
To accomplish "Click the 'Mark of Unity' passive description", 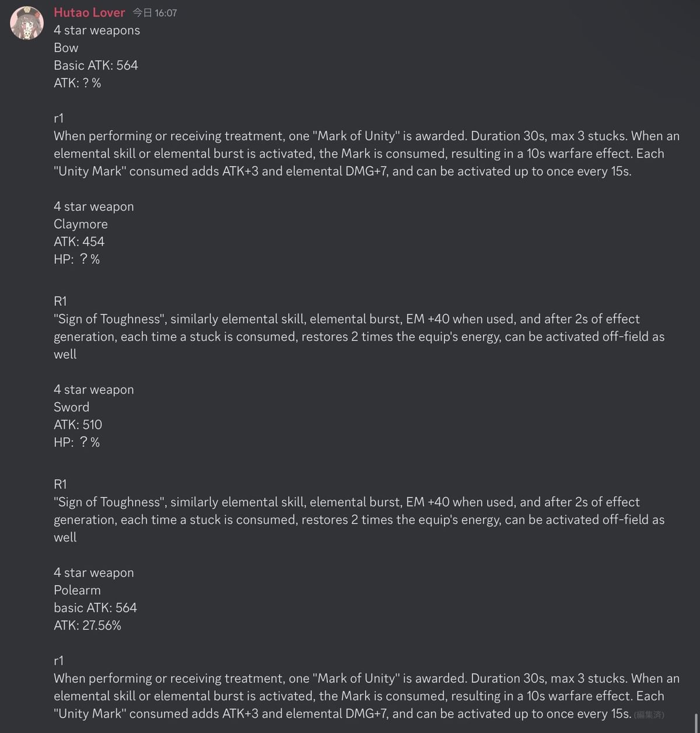I will point(350,153).
